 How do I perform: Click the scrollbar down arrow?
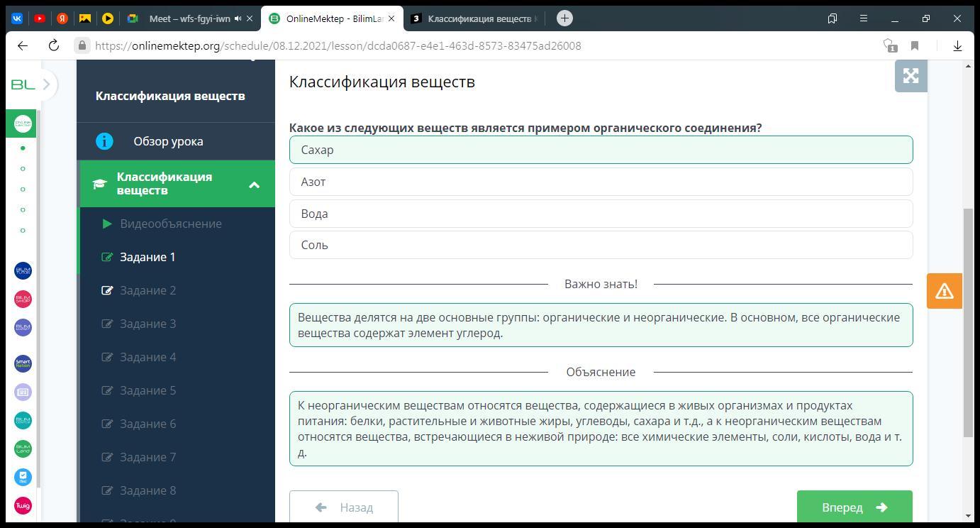(x=969, y=516)
